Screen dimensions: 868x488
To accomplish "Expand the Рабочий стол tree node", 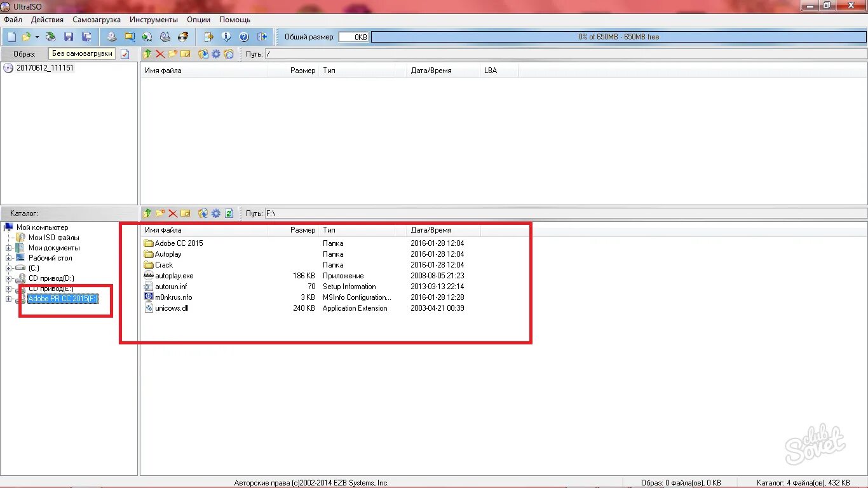I will click(x=9, y=258).
